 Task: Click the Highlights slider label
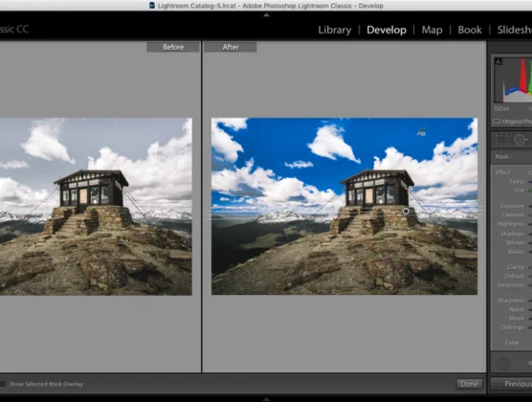[510, 224]
